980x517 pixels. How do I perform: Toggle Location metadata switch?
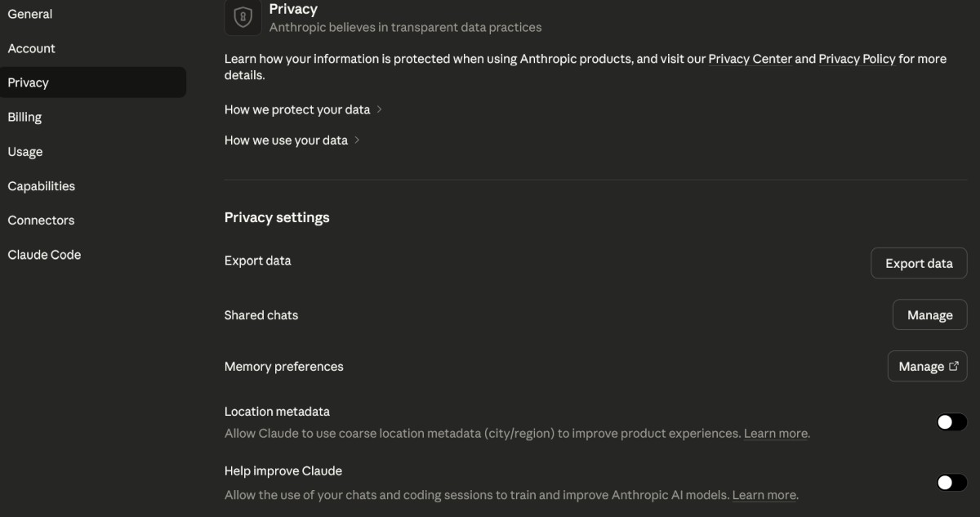[x=951, y=422]
